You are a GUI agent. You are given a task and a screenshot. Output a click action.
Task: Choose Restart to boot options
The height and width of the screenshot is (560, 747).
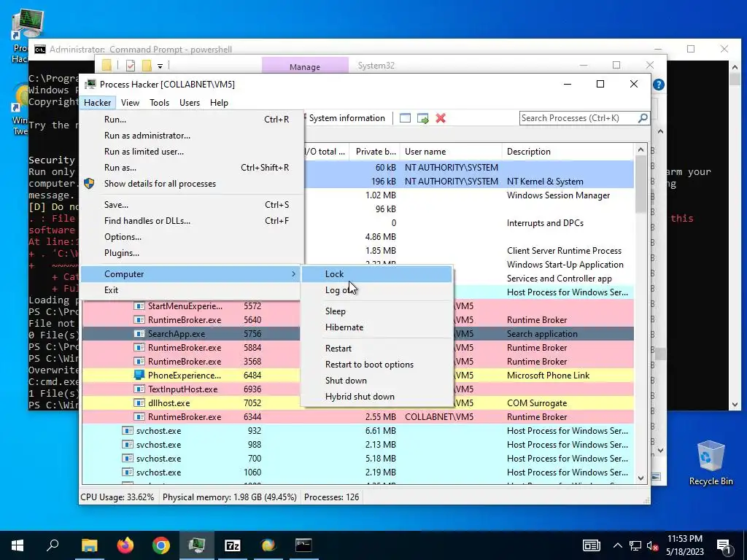pyautogui.click(x=377, y=365)
